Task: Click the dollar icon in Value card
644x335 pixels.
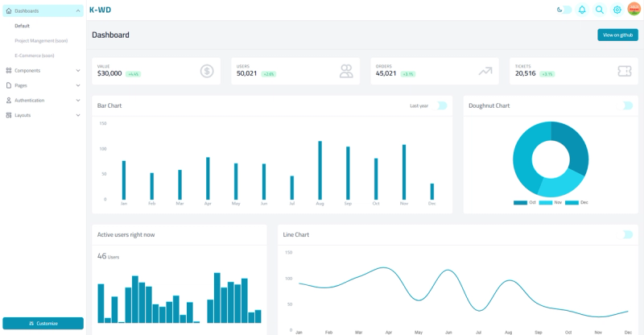Action: point(207,71)
